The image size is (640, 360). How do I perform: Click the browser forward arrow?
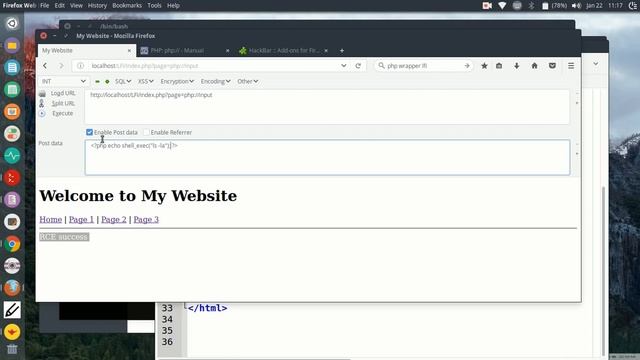click(x=61, y=66)
